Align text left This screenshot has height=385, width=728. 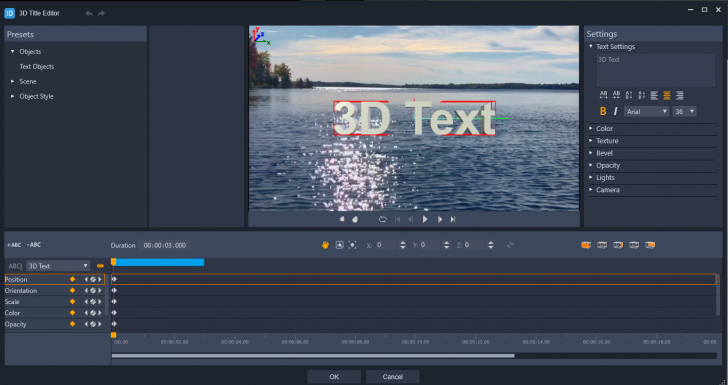(654, 95)
